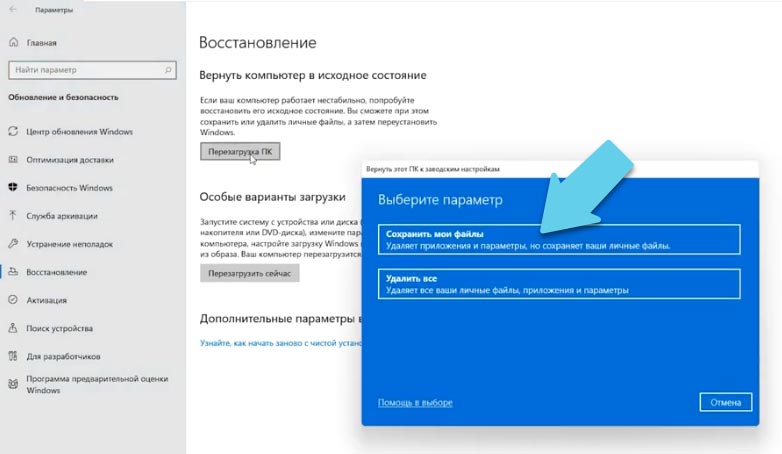Click the Перезагрузка ПК button
The width and height of the screenshot is (782, 454).
[x=240, y=152]
